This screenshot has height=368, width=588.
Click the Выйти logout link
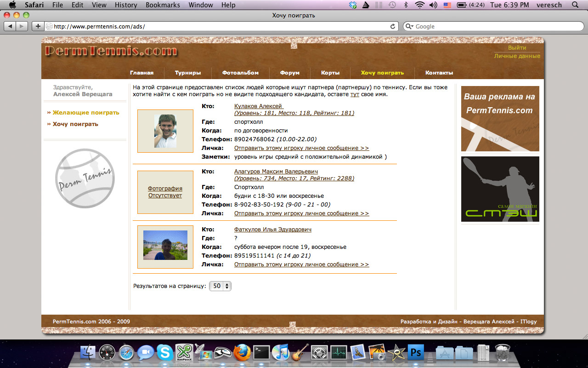coord(517,48)
